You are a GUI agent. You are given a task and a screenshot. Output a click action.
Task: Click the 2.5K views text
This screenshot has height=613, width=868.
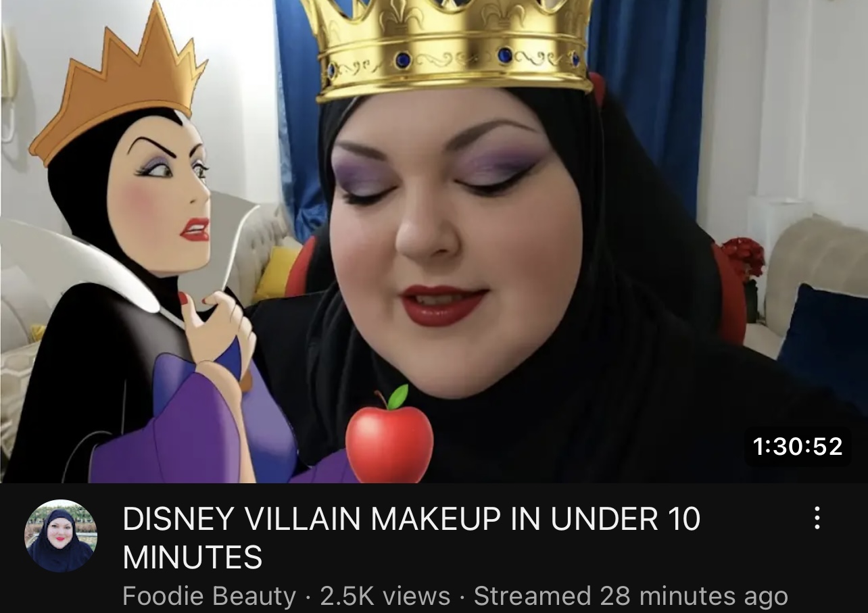pos(385,596)
